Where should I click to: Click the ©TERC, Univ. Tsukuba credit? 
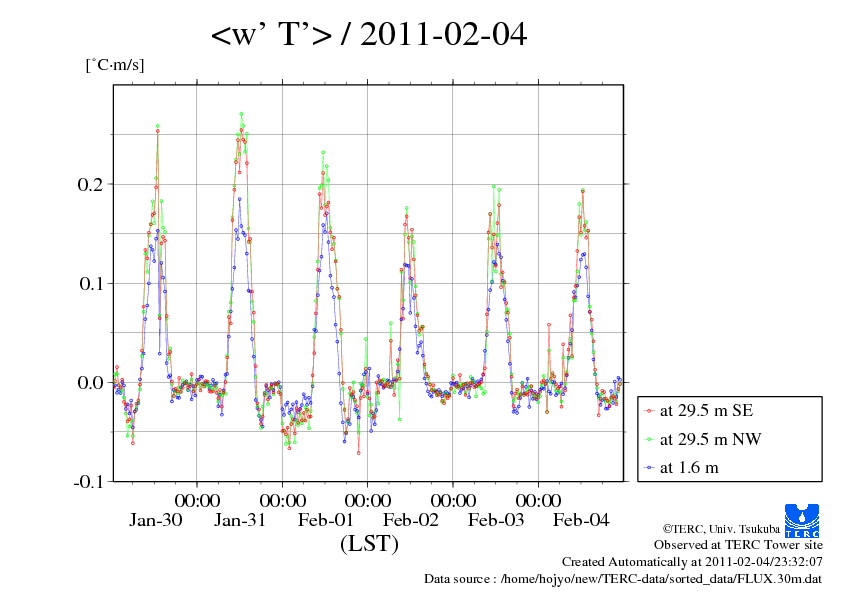click(721, 529)
